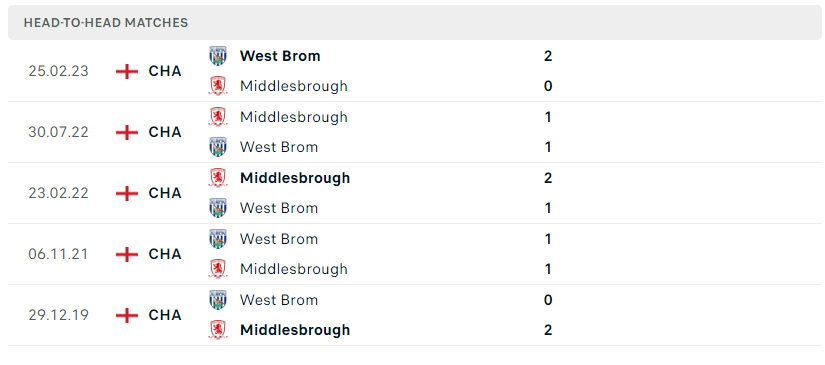Select bold Middlesbrough name in 23.02.22 match
Image resolution: width=825 pixels, height=365 pixels.
tap(295, 178)
